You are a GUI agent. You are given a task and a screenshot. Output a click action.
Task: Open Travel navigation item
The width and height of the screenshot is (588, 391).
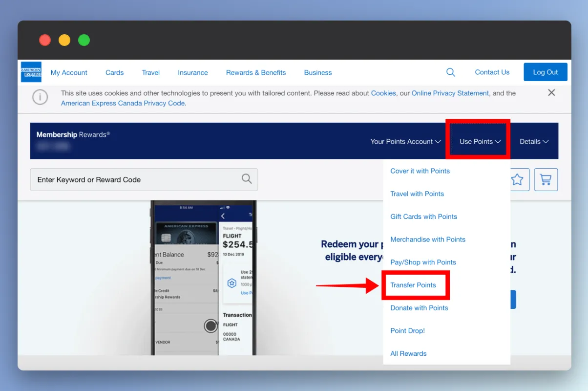click(151, 72)
